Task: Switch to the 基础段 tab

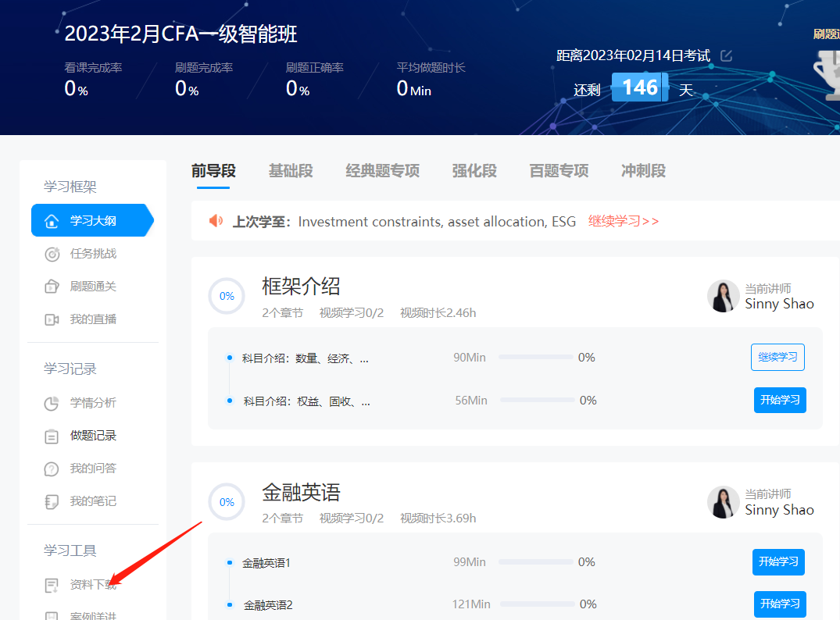Action: [291, 171]
